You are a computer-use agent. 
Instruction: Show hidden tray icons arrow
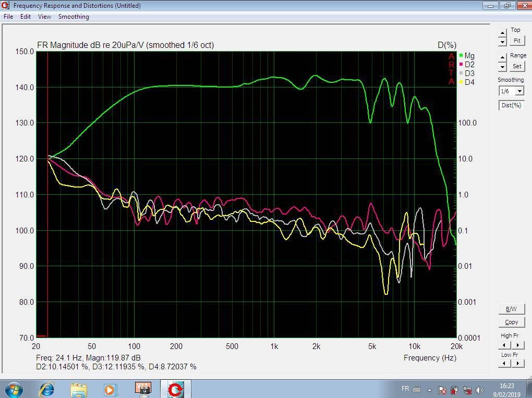[x=430, y=390]
